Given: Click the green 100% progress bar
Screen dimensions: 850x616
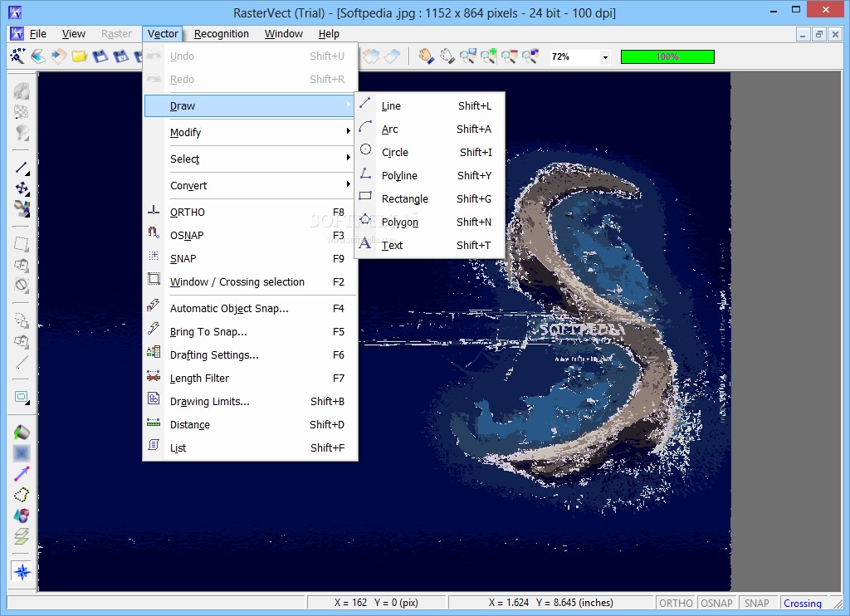Looking at the screenshot, I should (667, 57).
